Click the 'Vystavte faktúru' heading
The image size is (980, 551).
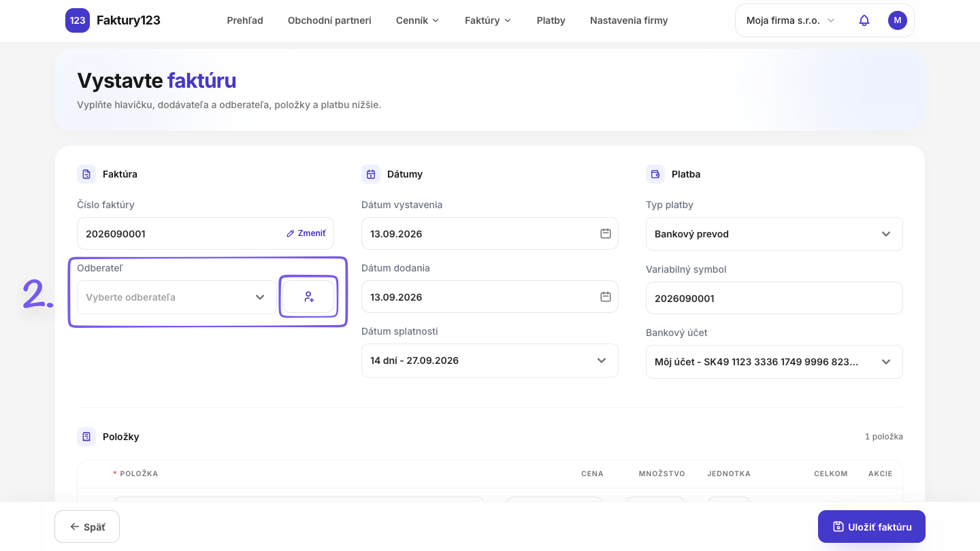pyautogui.click(x=157, y=80)
